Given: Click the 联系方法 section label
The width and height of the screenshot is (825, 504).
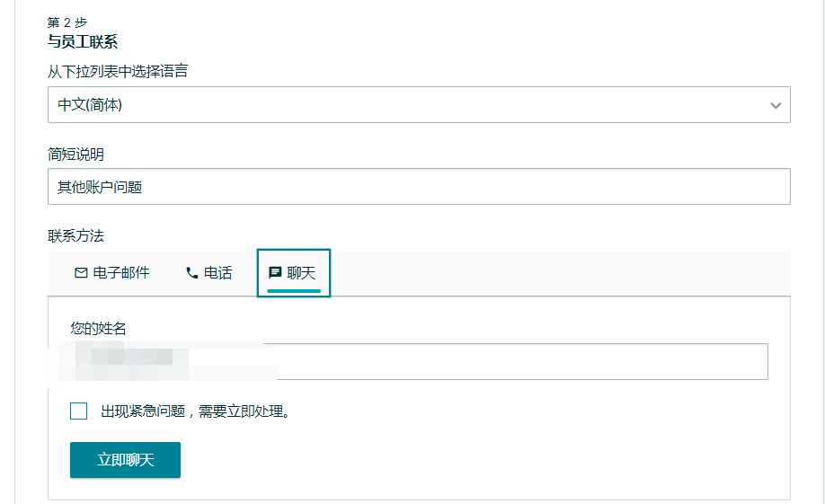Looking at the screenshot, I should 75,235.
